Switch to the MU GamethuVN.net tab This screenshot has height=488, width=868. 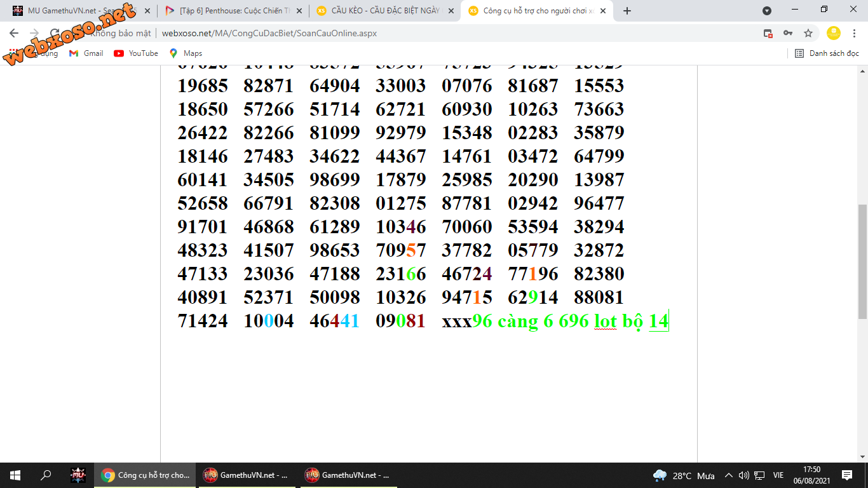pyautogui.click(x=76, y=11)
